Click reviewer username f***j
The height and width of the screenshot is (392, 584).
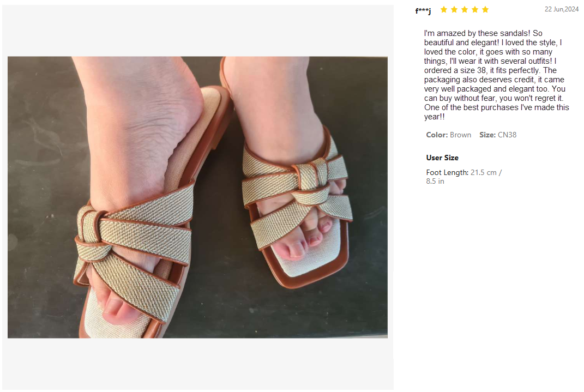pyautogui.click(x=423, y=11)
